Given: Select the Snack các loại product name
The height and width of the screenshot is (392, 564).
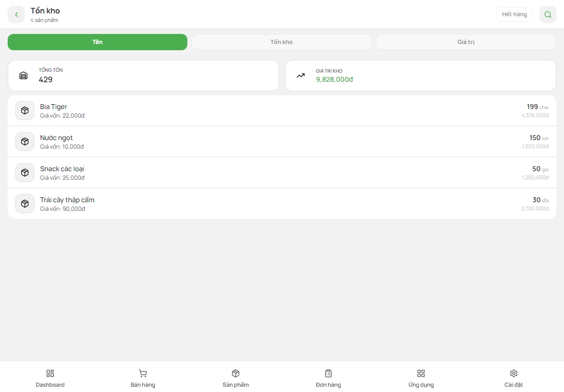Looking at the screenshot, I should click(62, 169).
